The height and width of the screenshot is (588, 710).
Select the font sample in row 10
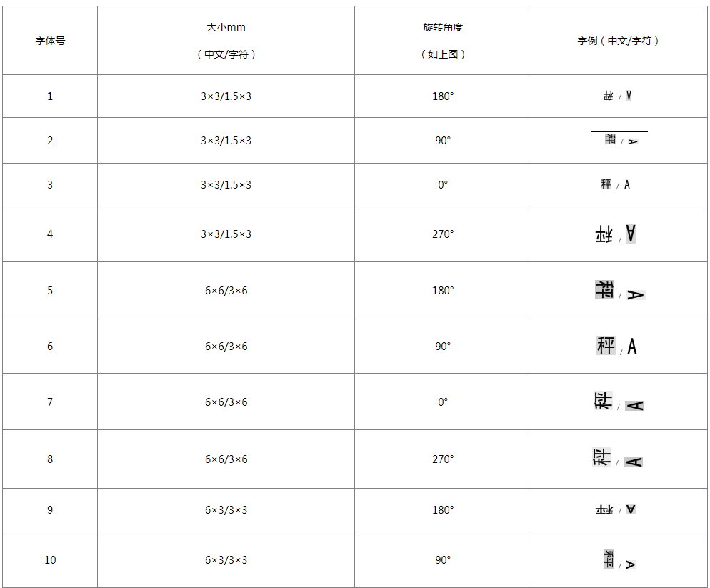(619, 560)
